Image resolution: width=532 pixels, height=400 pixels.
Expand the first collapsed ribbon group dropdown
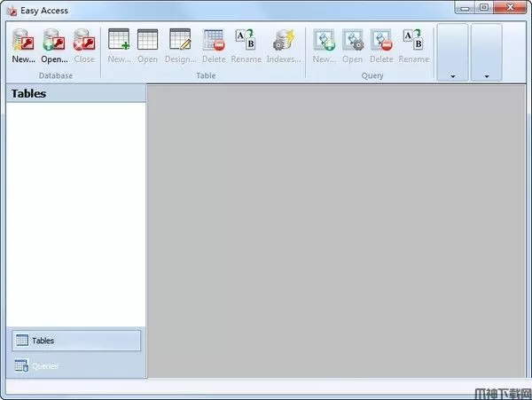point(452,52)
